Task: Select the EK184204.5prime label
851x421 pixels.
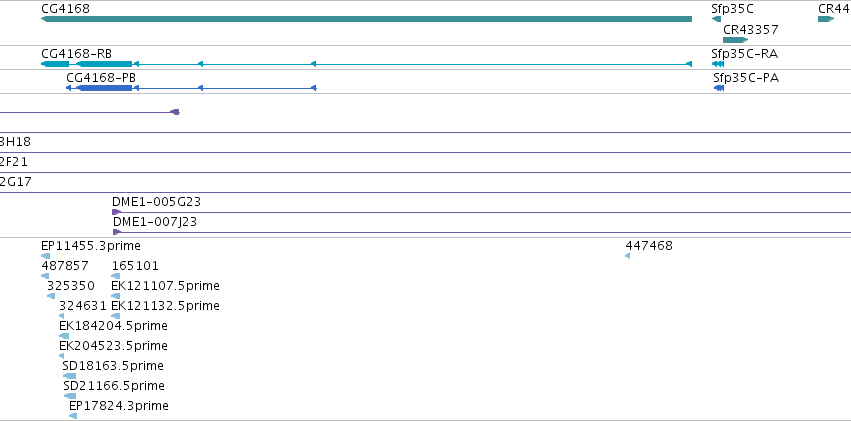Action: coord(113,326)
